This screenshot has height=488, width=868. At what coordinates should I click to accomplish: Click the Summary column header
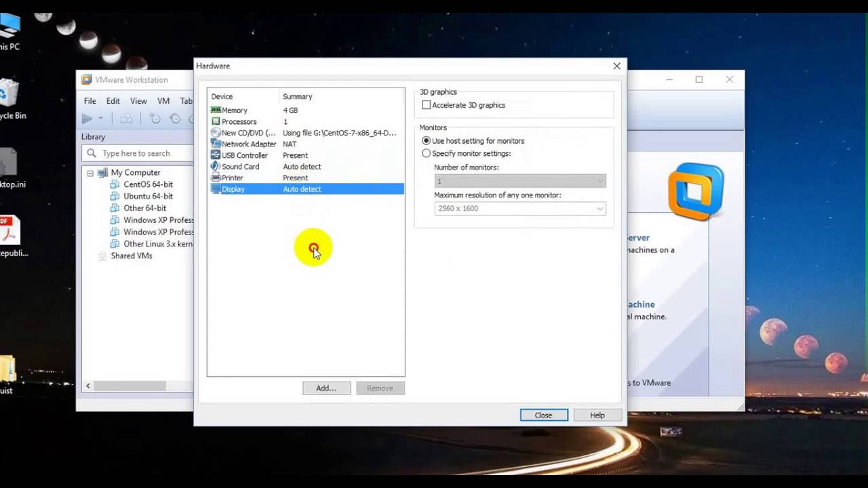[342, 96]
